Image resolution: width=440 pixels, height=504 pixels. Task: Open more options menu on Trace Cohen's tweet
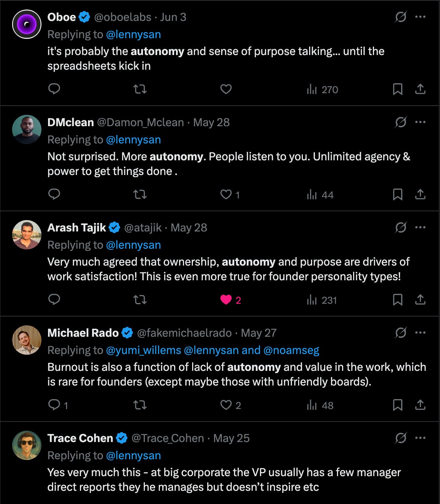coord(420,438)
